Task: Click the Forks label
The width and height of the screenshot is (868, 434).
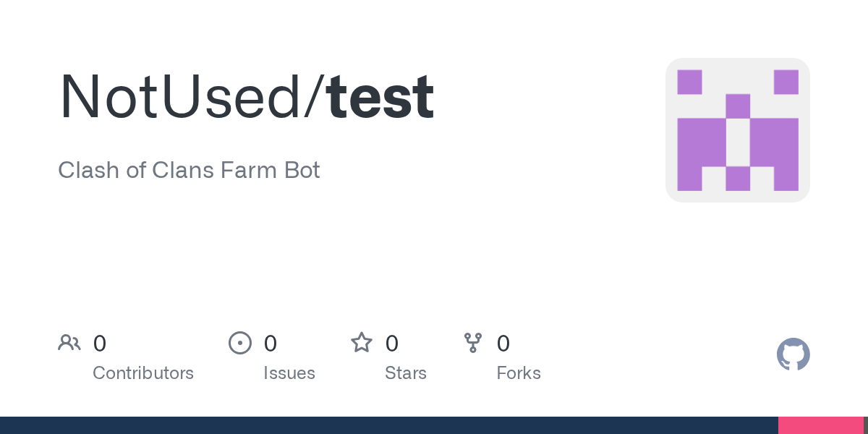Action: tap(519, 373)
